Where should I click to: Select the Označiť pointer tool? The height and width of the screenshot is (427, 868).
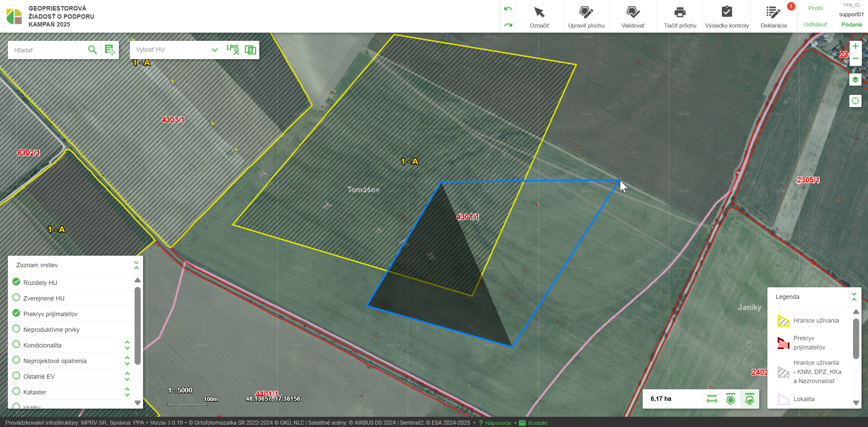point(539,17)
